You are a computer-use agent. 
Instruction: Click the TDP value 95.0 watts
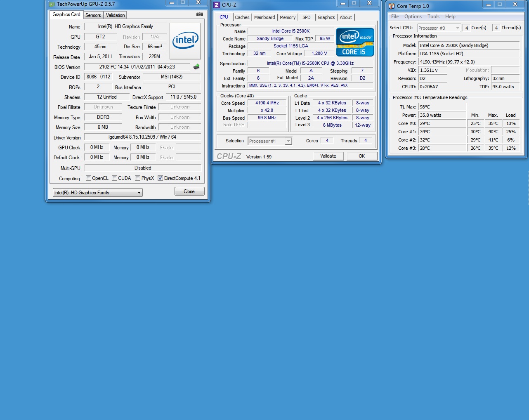(505, 87)
